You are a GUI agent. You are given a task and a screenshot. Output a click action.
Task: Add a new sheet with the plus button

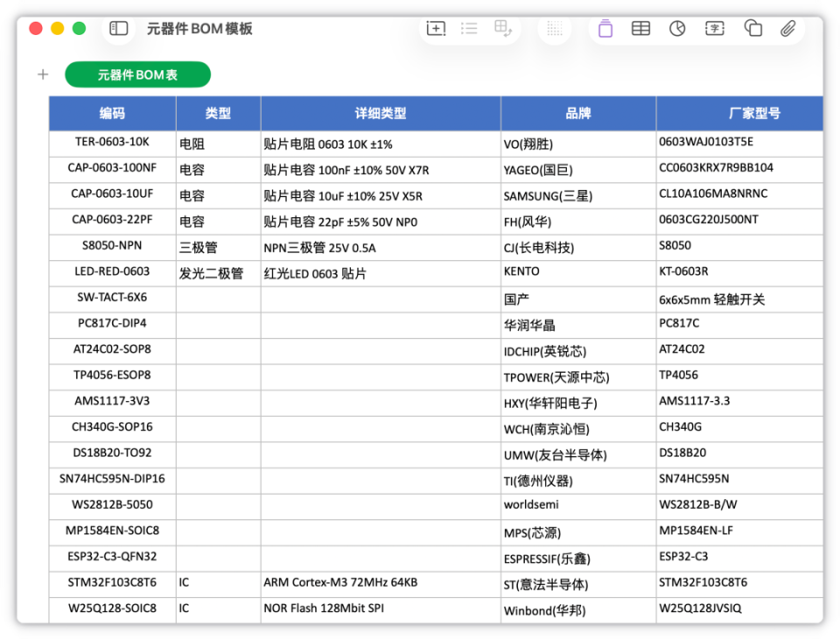click(43, 74)
